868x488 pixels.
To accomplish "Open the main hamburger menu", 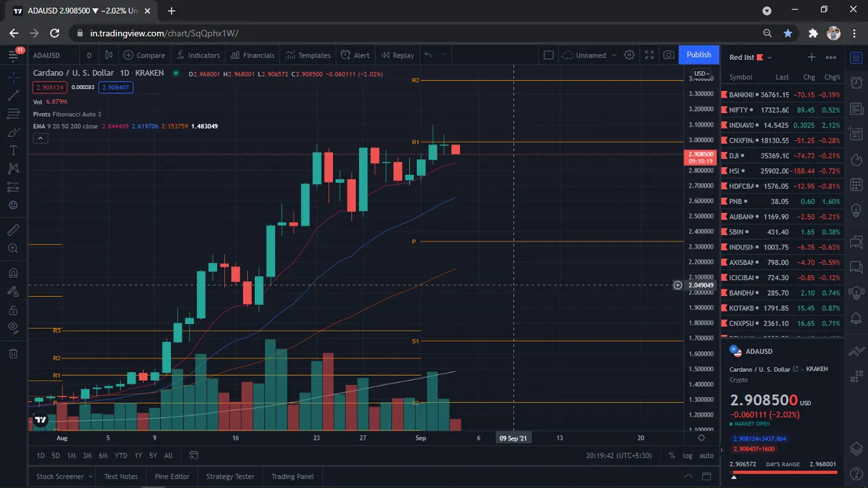I will 13,55.
